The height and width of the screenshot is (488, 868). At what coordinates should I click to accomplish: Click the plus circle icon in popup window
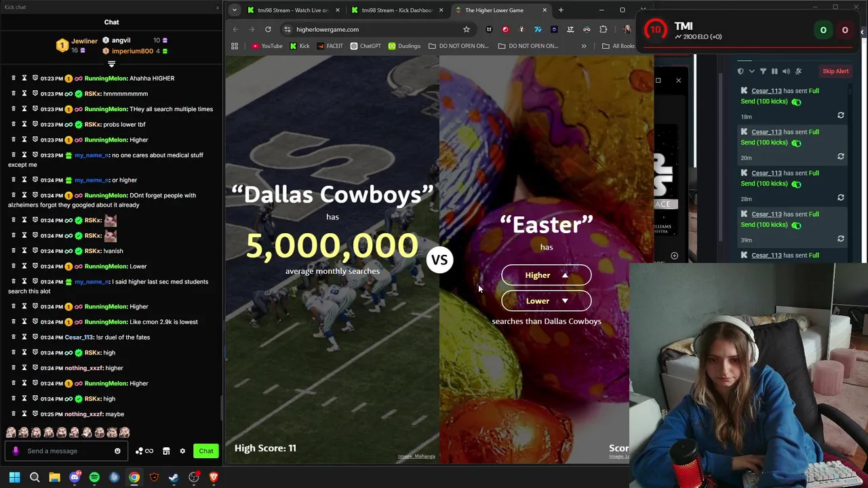(674, 256)
